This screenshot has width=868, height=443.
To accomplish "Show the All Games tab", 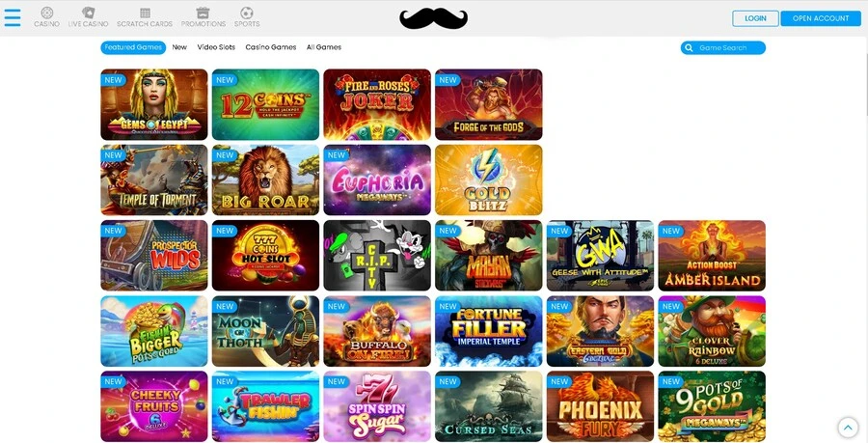I will tap(324, 47).
